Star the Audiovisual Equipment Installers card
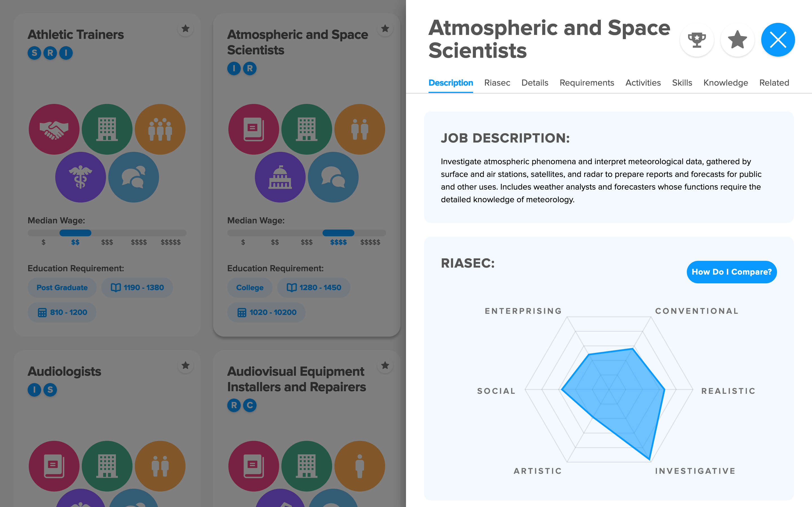Screen dimensions: 812x507 point(385,366)
